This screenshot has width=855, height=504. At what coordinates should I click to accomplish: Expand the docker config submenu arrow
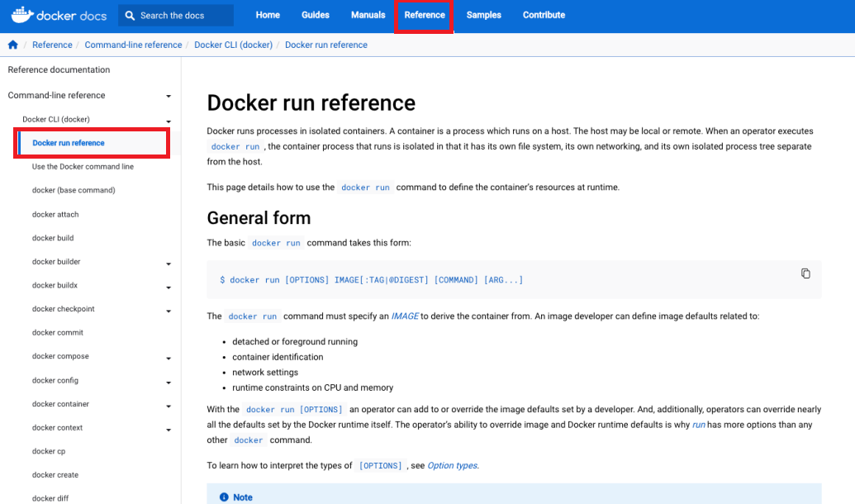(169, 383)
